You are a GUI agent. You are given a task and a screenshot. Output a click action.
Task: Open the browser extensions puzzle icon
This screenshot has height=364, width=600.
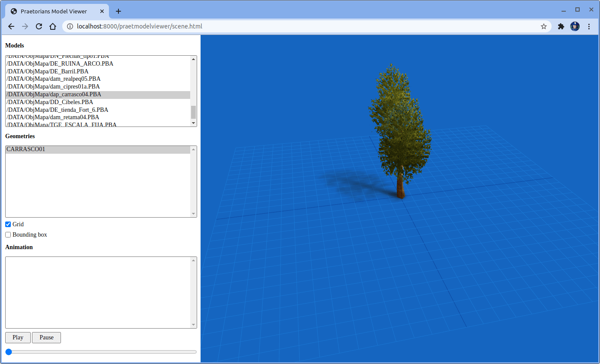coord(561,26)
